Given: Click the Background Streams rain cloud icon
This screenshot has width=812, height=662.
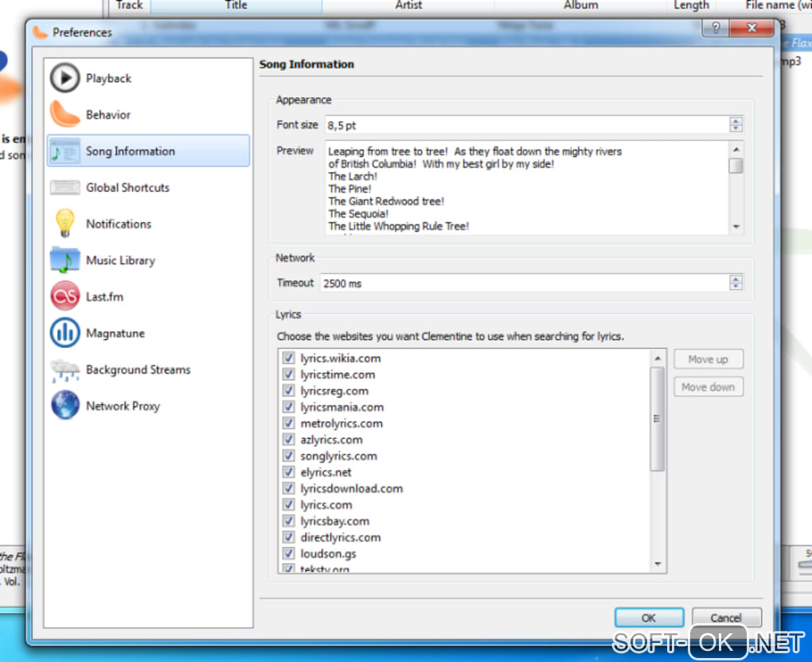Looking at the screenshot, I should click(x=64, y=370).
